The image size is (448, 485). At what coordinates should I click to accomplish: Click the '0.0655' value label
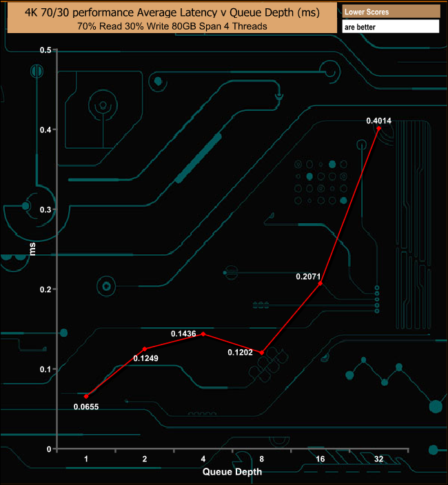[x=86, y=406]
